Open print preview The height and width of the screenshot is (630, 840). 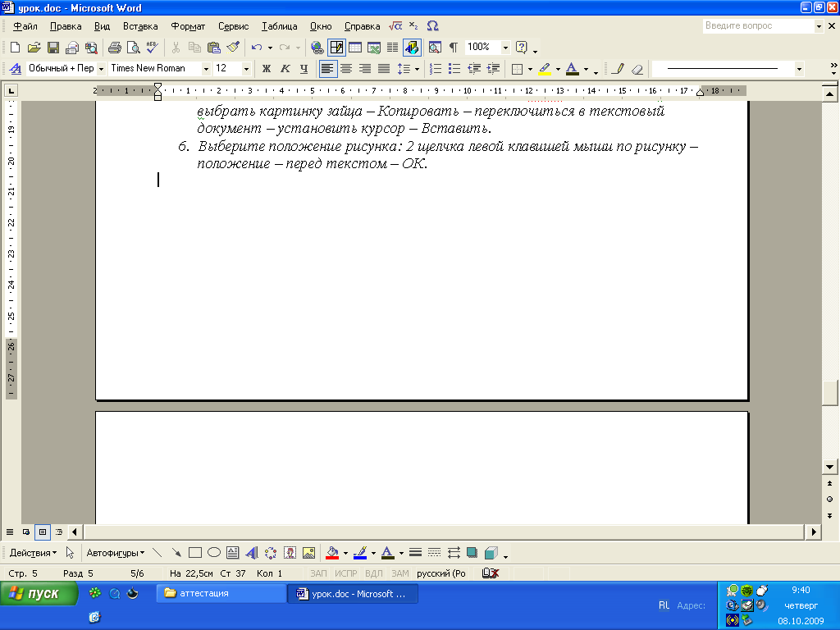[x=133, y=48]
